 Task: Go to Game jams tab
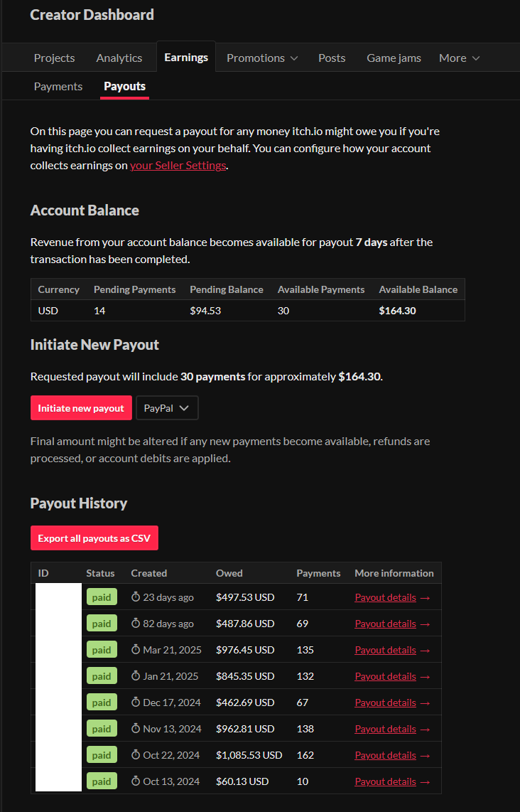(x=394, y=58)
